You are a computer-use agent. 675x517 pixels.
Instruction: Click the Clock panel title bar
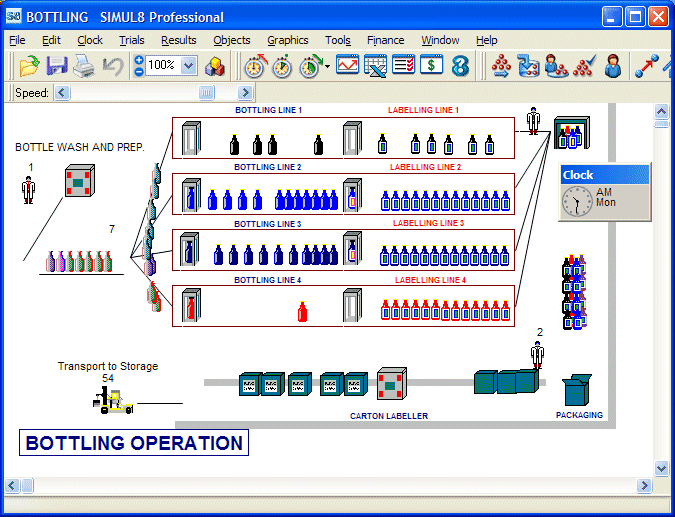[604, 174]
